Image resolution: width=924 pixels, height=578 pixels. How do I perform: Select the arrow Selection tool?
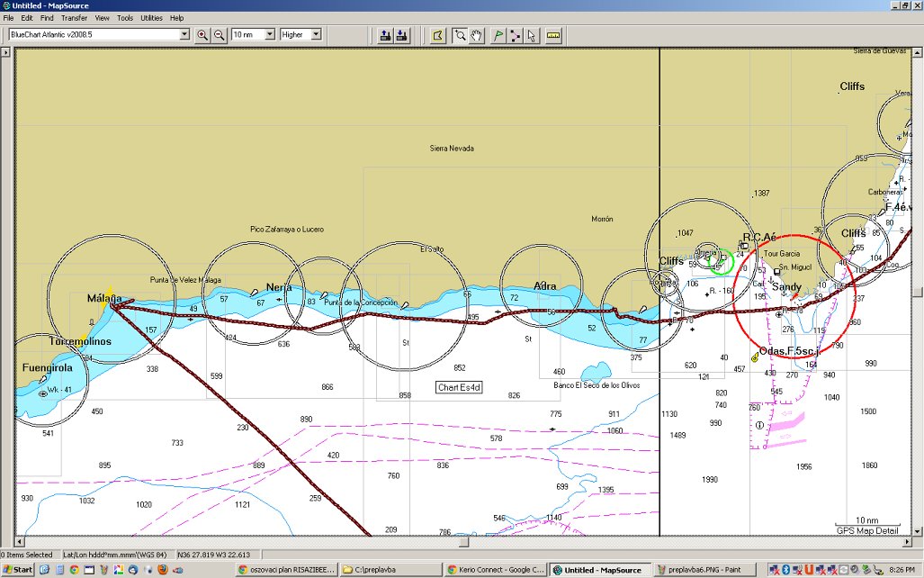532,35
